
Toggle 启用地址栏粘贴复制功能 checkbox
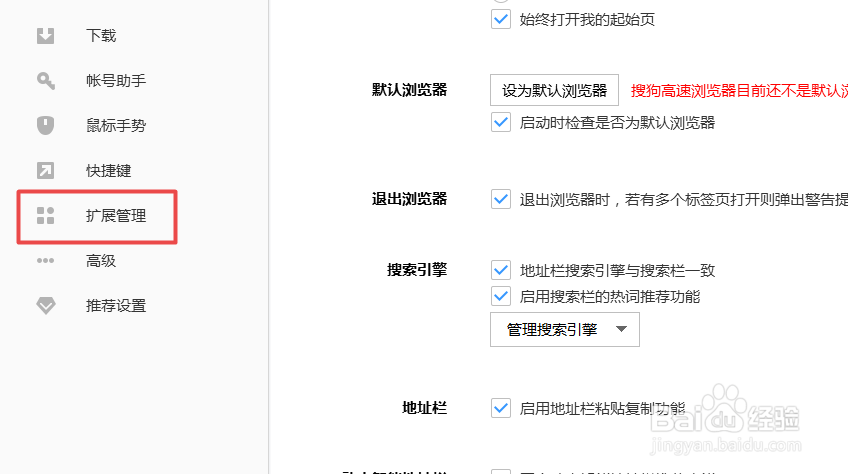501,408
